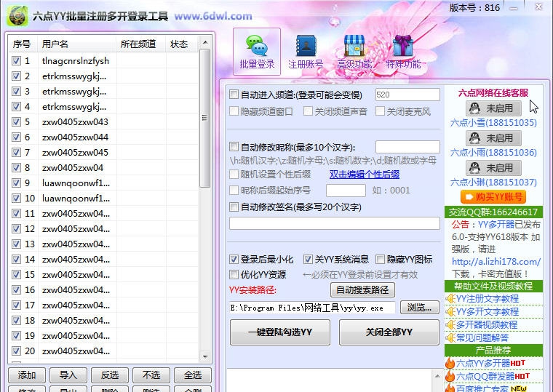Click flame icon beside 六点QQ群发器

pos(450,376)
